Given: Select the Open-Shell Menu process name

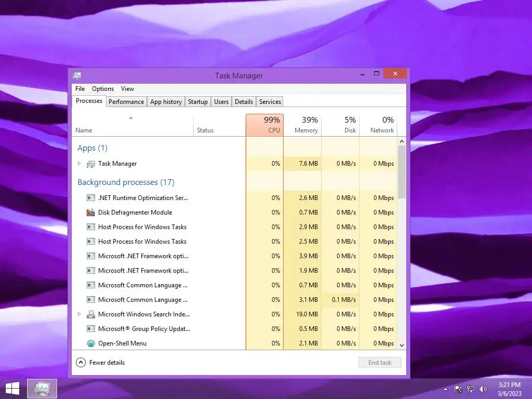Looking at the screenshot, I should [122, 343].
